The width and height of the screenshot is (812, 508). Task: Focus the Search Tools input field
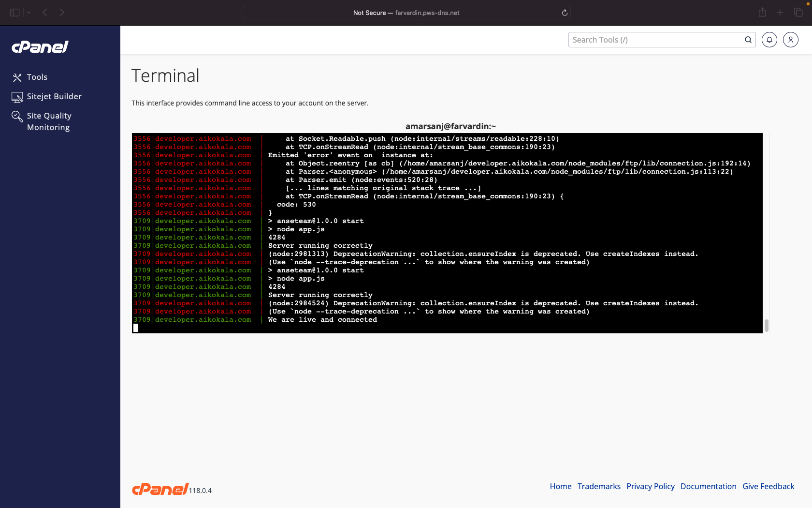click(655, 40)
